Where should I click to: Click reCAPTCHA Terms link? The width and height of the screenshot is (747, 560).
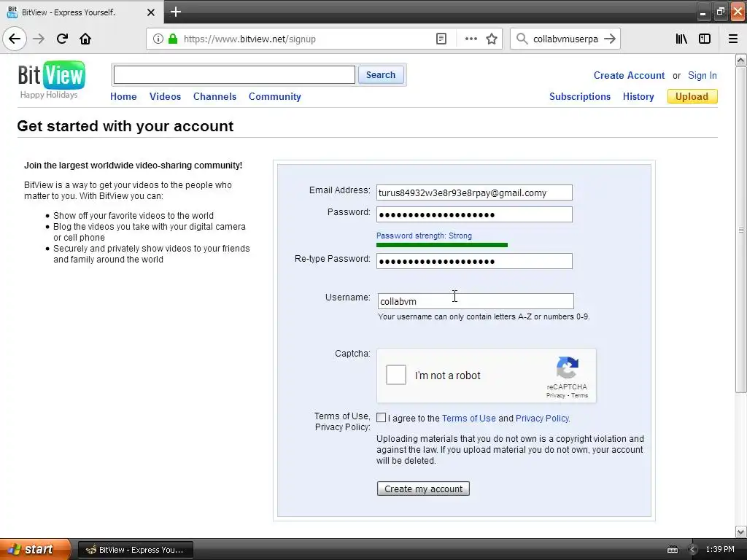pyautogui.click(x=580, y=395)
